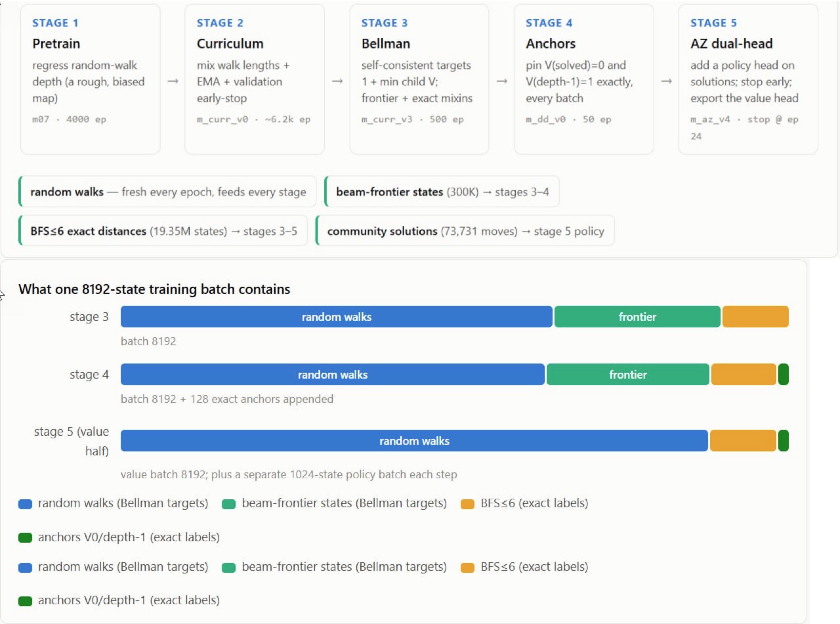Image resolution: width=840 pixels, height=624 pixels.
Task: Select the Stage 5 AZ dual-head card
Action: (x=748, y=79)
